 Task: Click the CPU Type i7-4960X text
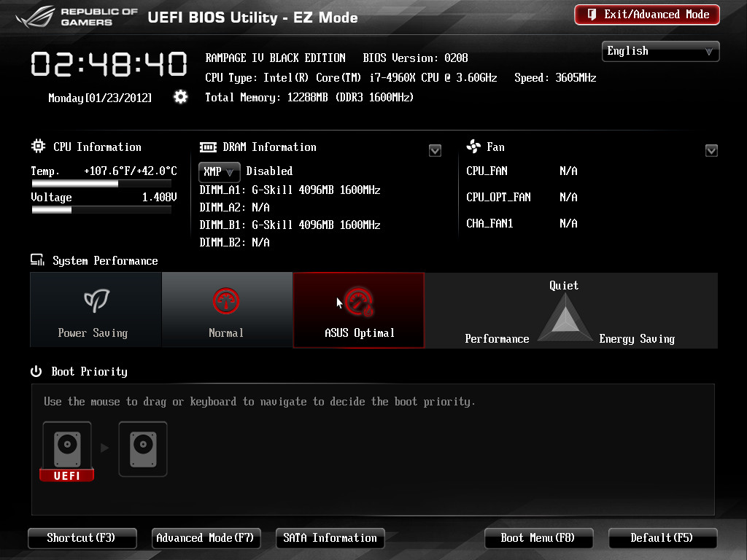351,77
